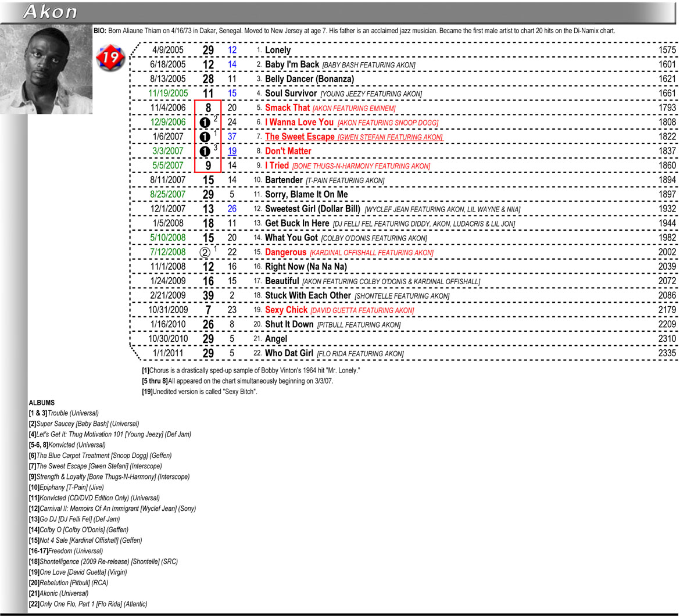Screen dimensions: 680x616
Task: Click the album entry Akonic (Universal)
Action: click(x=59, y=593)
